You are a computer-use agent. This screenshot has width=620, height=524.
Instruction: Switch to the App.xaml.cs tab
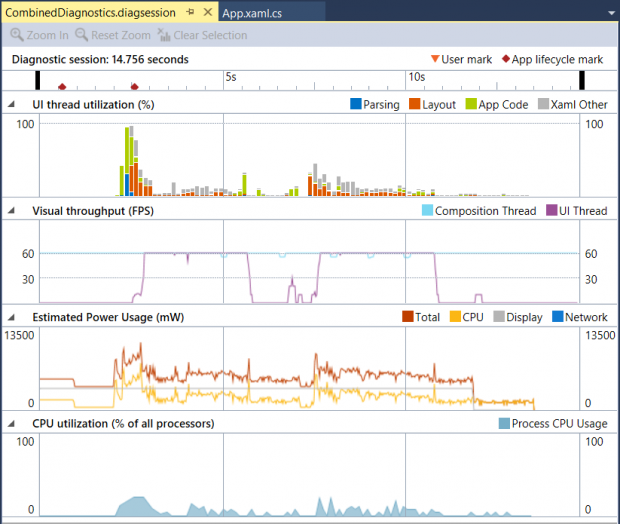253,12
